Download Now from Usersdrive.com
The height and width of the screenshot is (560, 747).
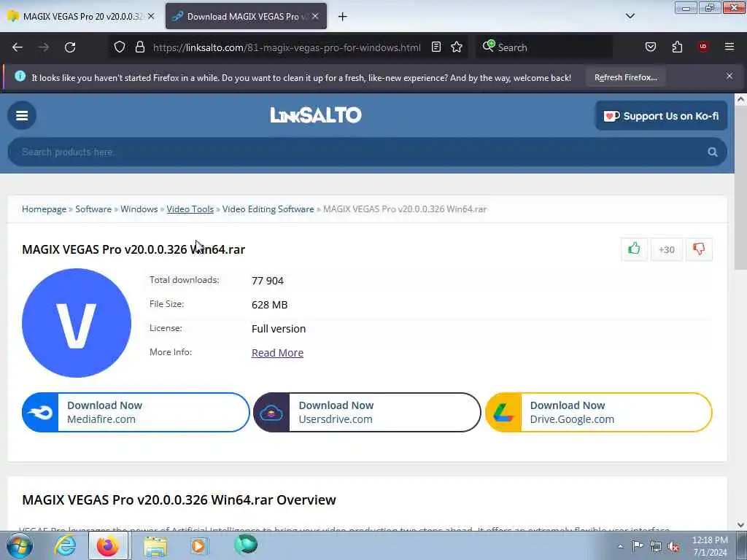[367, 413]
